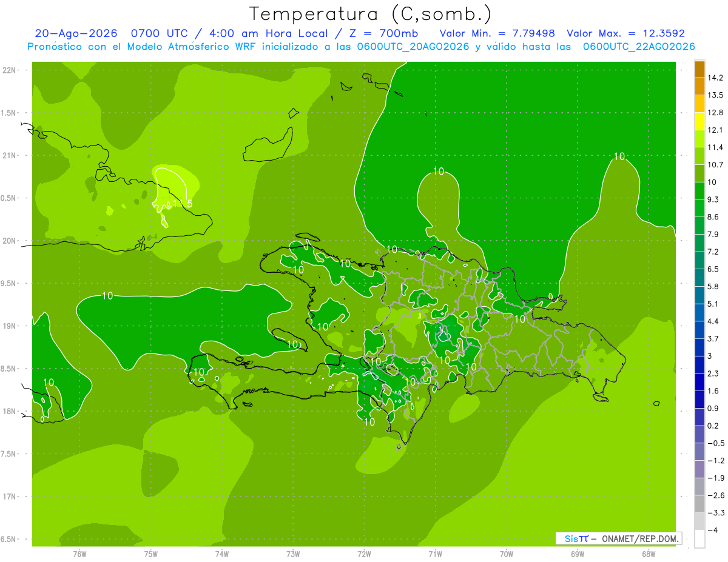
Task: Click the 70W longitude axis label
Action: (x=507, y=554)
